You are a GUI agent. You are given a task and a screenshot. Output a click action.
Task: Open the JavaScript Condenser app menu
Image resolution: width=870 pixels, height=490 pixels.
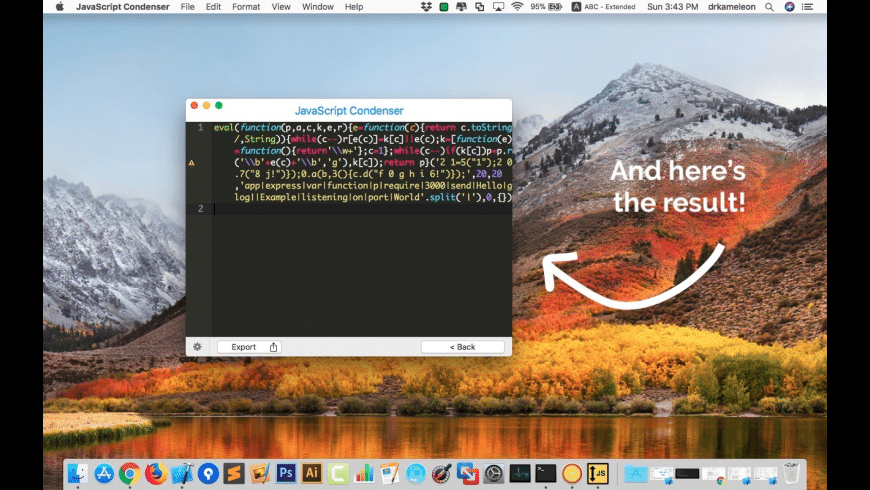pyautogui.click(x=123, y=7)
